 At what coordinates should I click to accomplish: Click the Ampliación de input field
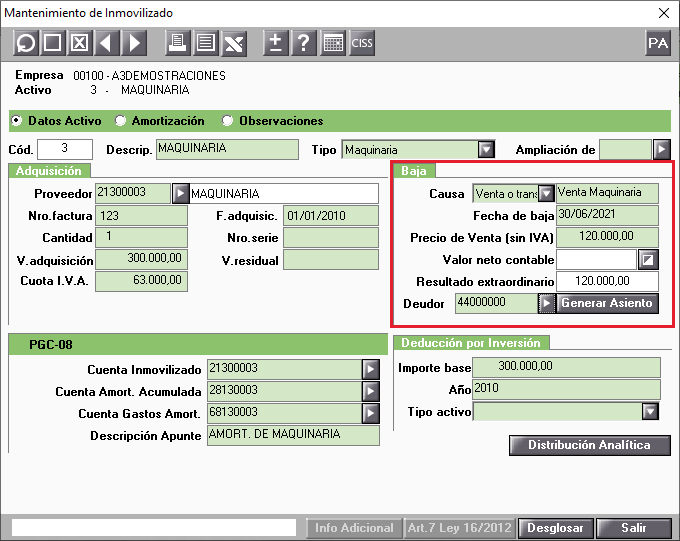coord(626,150)
